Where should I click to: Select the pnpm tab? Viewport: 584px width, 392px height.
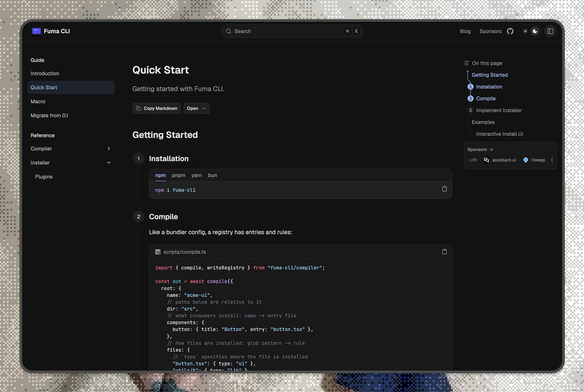179,175
